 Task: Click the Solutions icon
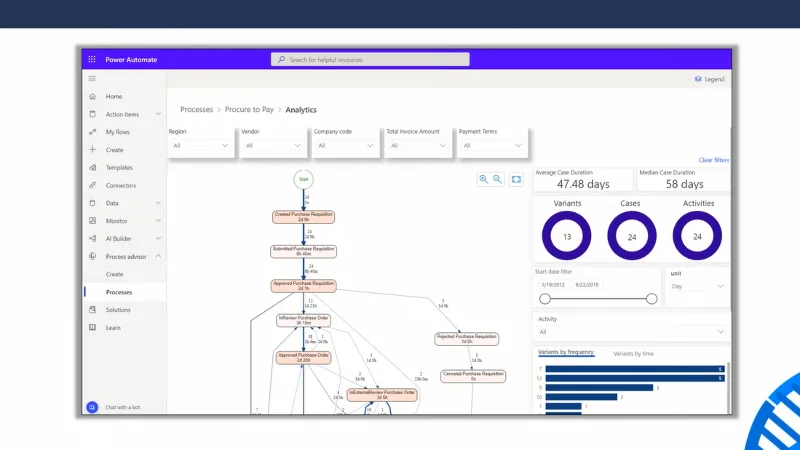pyautogui.click(x=92, y=310)
